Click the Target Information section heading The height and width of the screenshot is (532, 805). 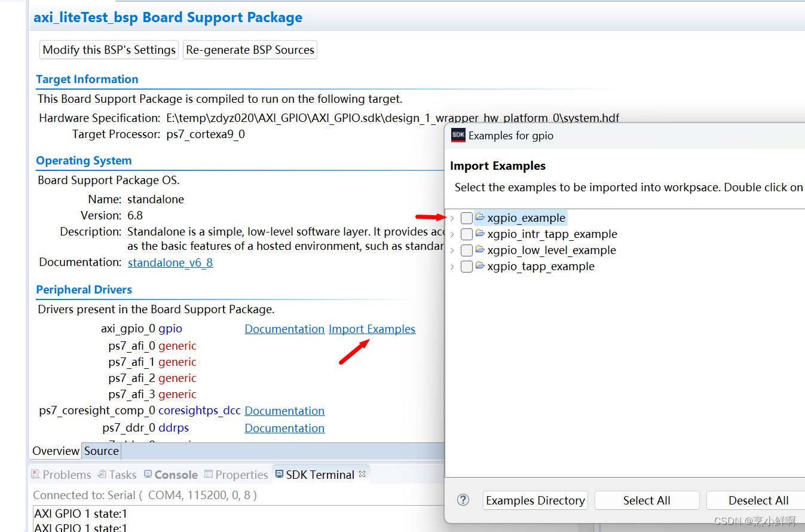(x=87, y=80)
